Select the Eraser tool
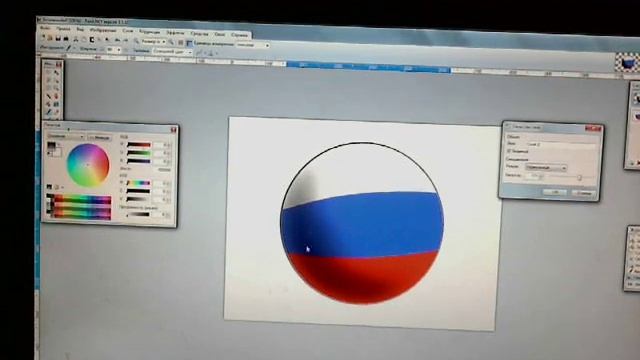640x360 pixels. coord(57,112)
